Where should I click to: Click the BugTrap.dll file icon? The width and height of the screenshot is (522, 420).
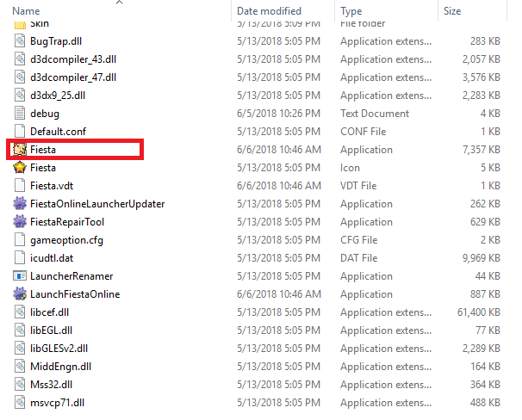point(20,41)
